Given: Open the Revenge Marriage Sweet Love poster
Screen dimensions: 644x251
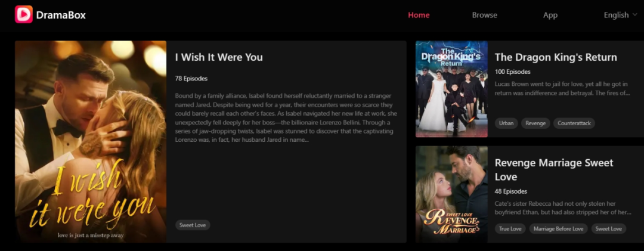Looking at the screenshot, I should coord(451,194).
